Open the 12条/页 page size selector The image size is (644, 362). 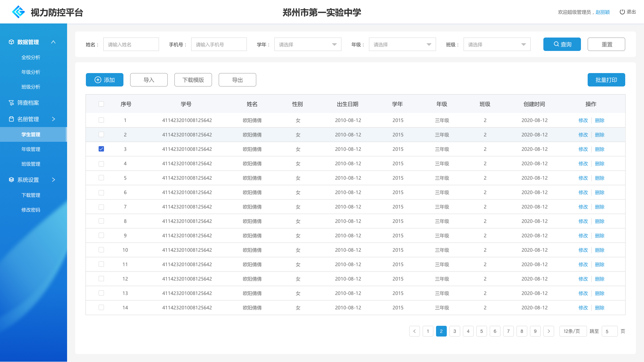573,331
